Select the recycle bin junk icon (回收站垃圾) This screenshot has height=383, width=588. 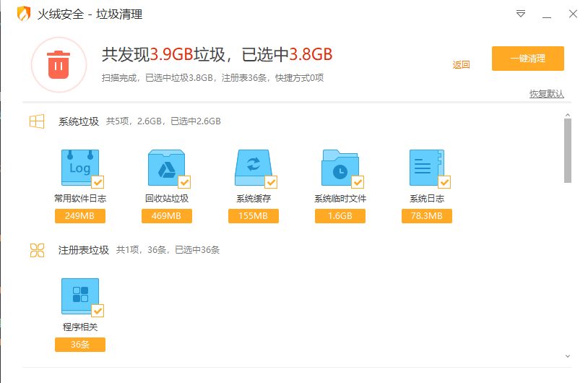coord(166,168)
